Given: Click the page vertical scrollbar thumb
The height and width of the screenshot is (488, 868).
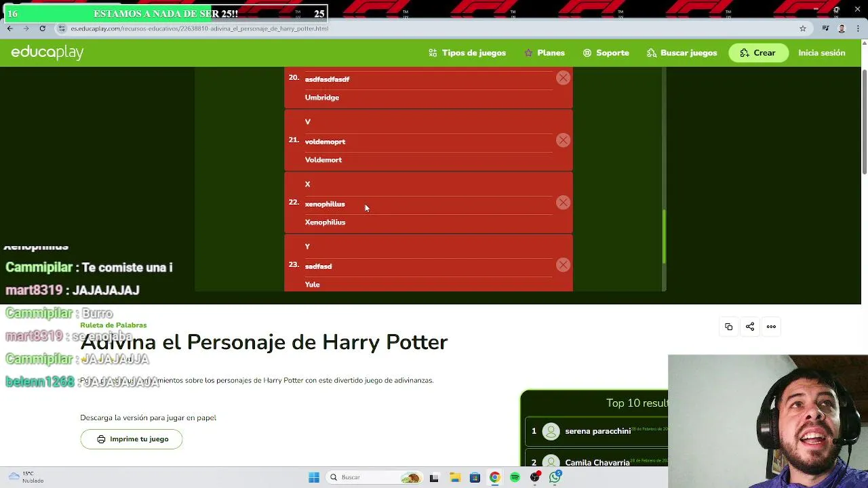Looking at the screenshot, I should click(x=864, y=121).
